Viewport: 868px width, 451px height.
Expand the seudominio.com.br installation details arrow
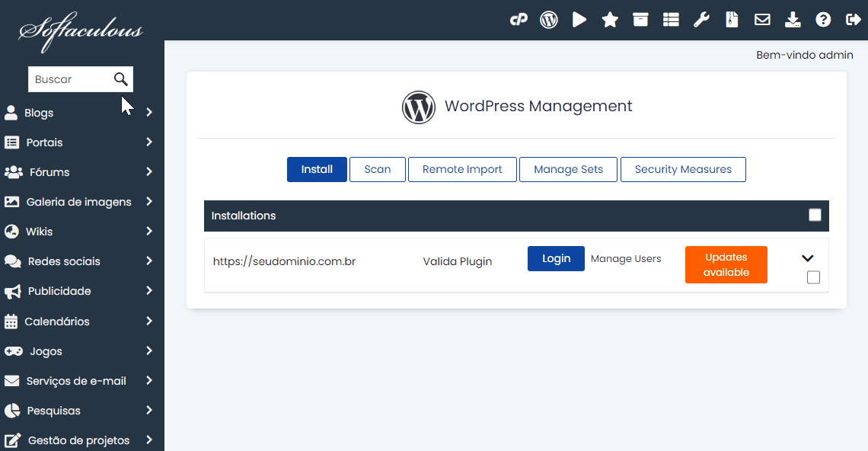point(808,258)
